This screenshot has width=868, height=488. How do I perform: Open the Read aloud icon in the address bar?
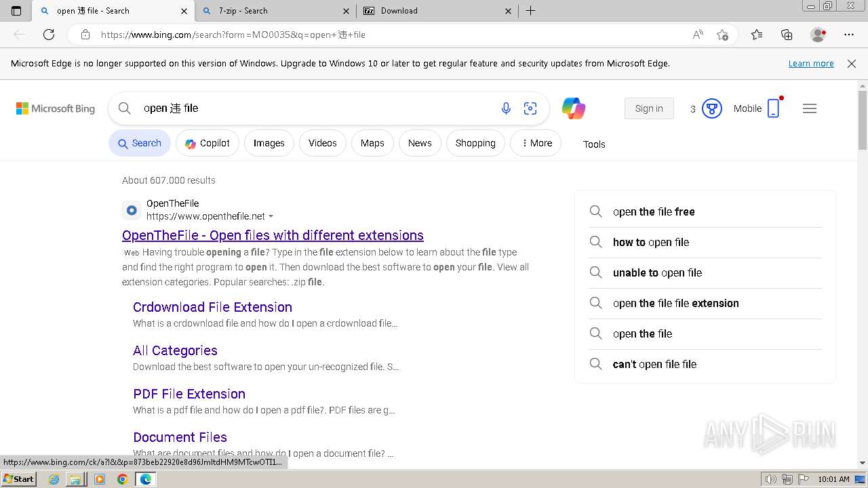point(698,35)
